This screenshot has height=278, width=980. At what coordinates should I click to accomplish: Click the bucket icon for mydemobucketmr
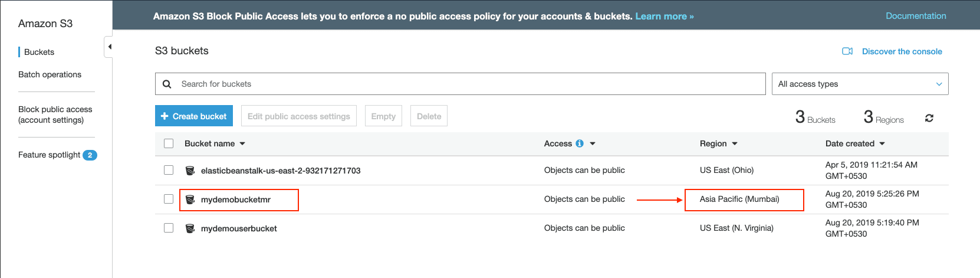pyautogui.click(x=190, y=199)
